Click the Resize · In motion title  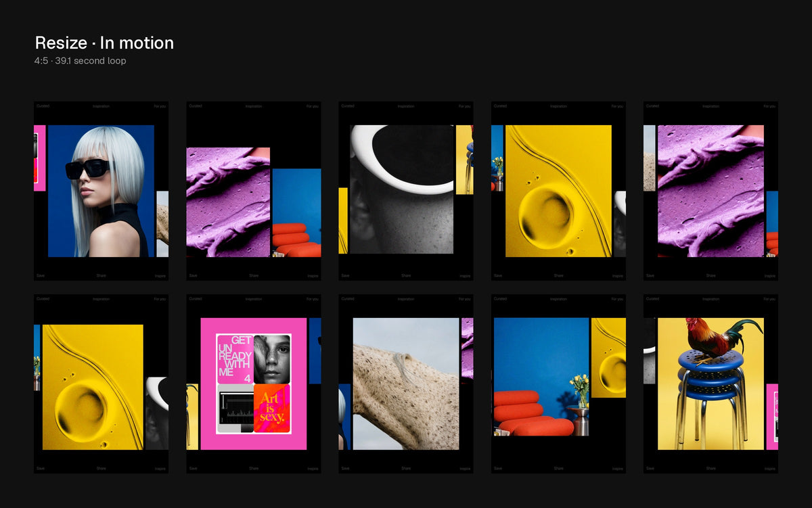click(104, 43)
